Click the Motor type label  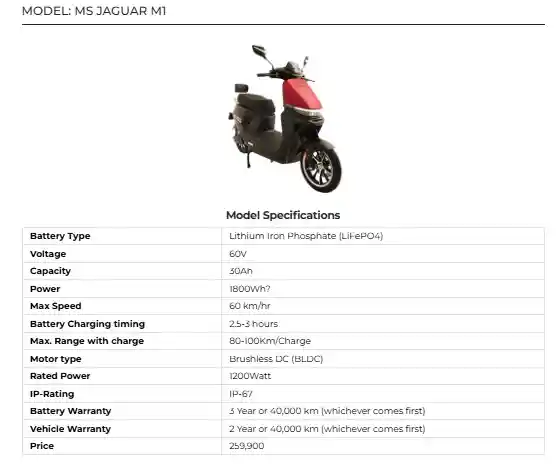pyautogui.click(x=56, y=359)
